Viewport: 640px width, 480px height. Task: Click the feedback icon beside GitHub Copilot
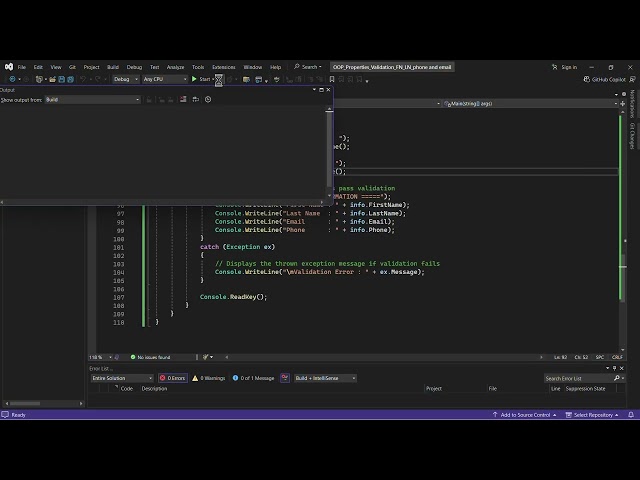point(633,79)
